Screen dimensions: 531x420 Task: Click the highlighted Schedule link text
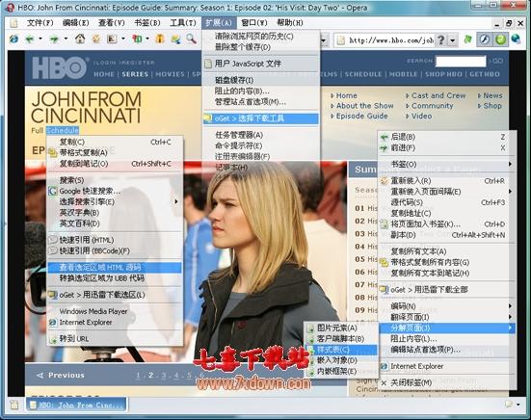coord(63,130)
